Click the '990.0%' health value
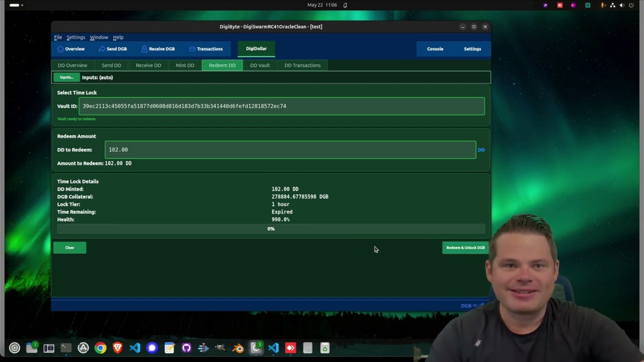The image size is (644, 362). click(280, 219)
